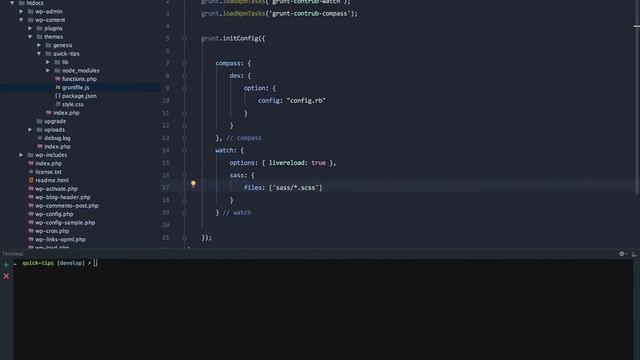The width and height of the screenshot is (640, 360).
Task: Click the "config.rb" string on line 10
Action: (x=306, y=100)
